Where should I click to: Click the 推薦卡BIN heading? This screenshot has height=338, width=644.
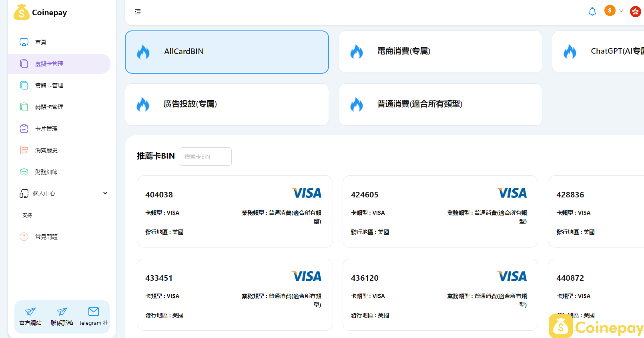[x=156, y=156]
